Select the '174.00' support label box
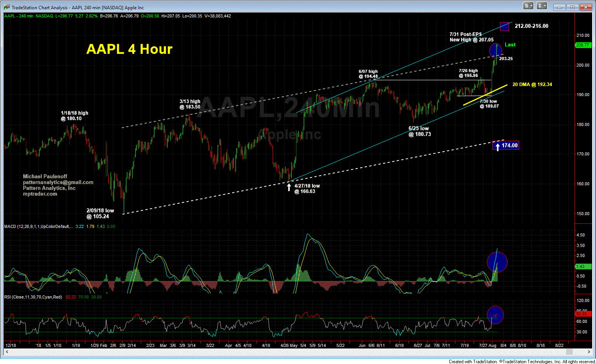 [x=506, y=145]
